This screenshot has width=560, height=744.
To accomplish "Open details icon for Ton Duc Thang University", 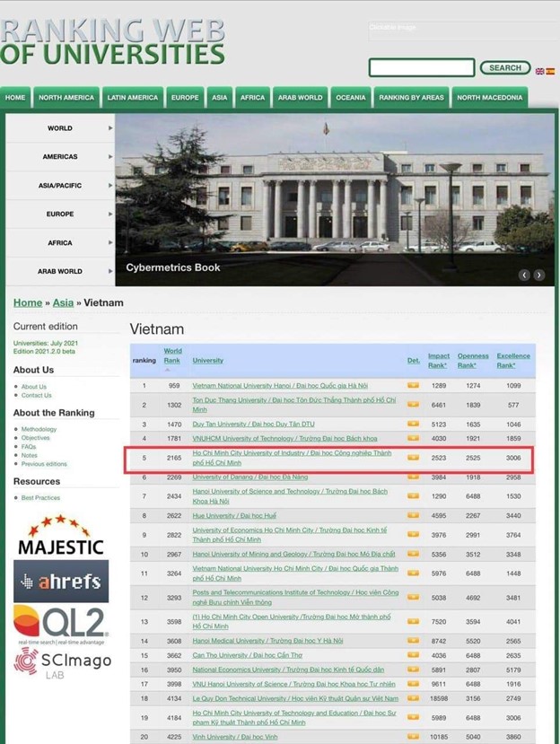I will (x=413, y=404).
